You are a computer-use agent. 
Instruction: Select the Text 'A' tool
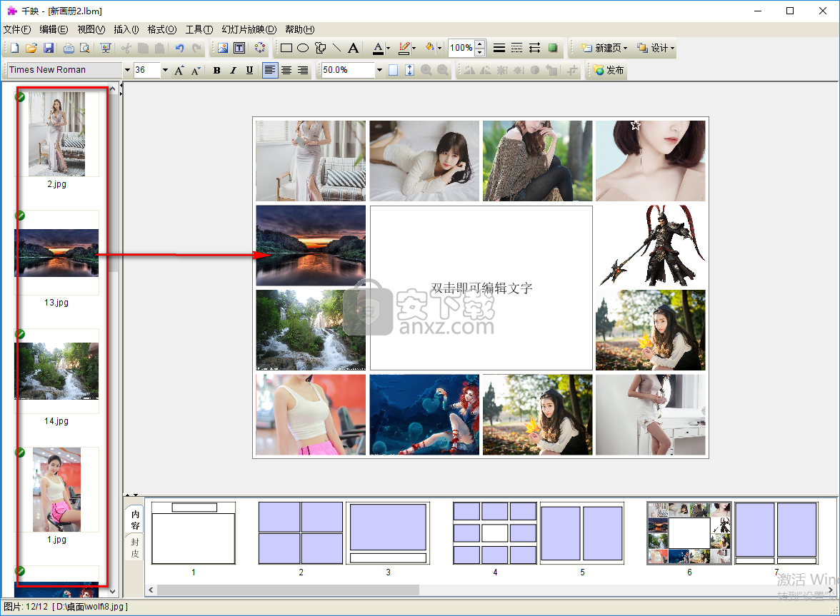(353, 48)
